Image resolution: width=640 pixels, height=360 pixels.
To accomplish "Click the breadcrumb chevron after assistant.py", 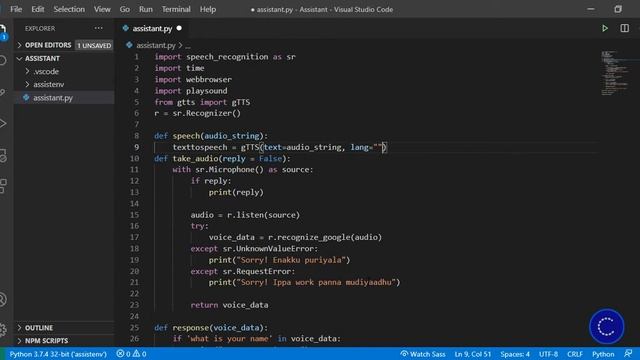I will coord(180,45).
